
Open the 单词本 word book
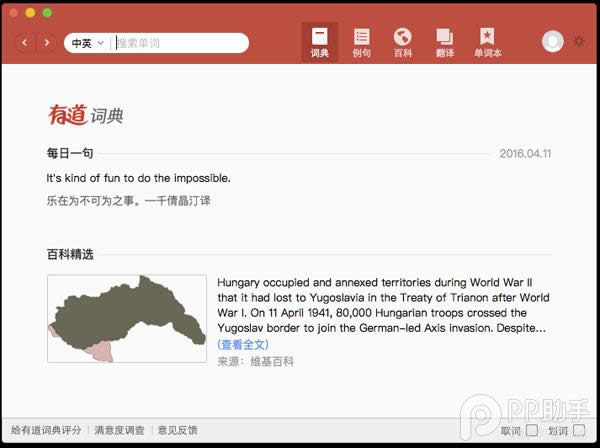tap(487, 42)
